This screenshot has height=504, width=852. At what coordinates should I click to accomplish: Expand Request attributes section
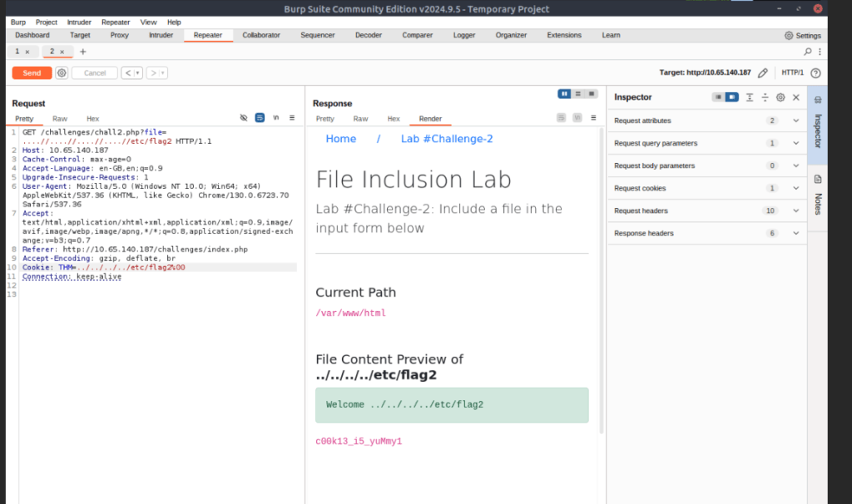(706, 121)
